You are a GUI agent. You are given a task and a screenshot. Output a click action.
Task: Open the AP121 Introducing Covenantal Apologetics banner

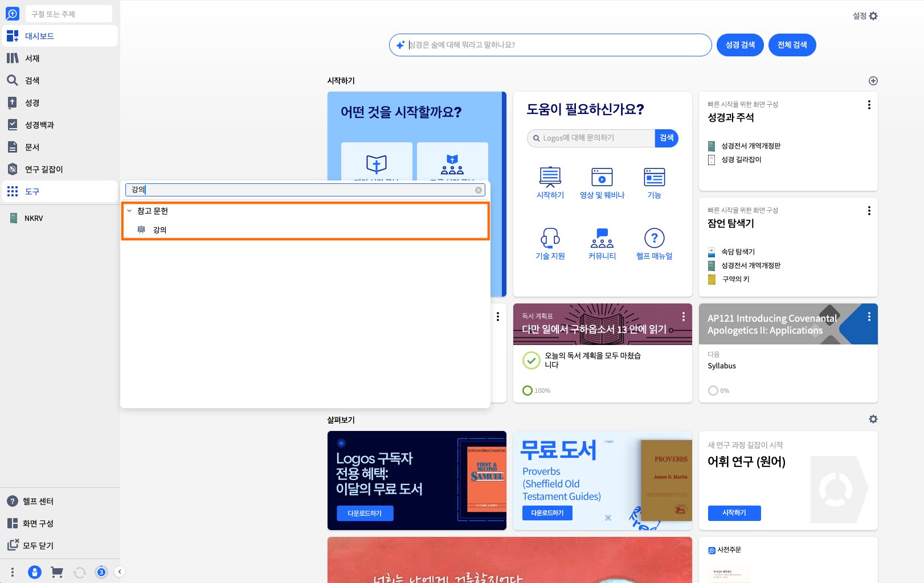tap(788, 324)
